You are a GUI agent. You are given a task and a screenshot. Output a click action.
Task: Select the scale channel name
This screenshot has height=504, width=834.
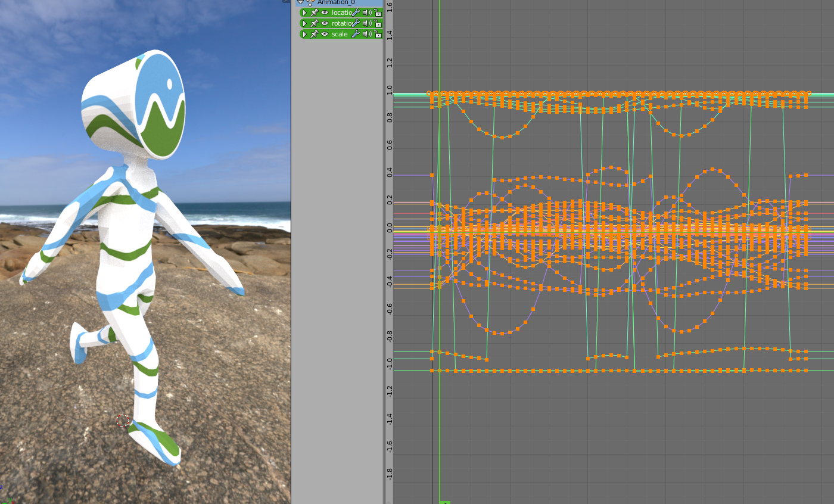tap(340, 34)
